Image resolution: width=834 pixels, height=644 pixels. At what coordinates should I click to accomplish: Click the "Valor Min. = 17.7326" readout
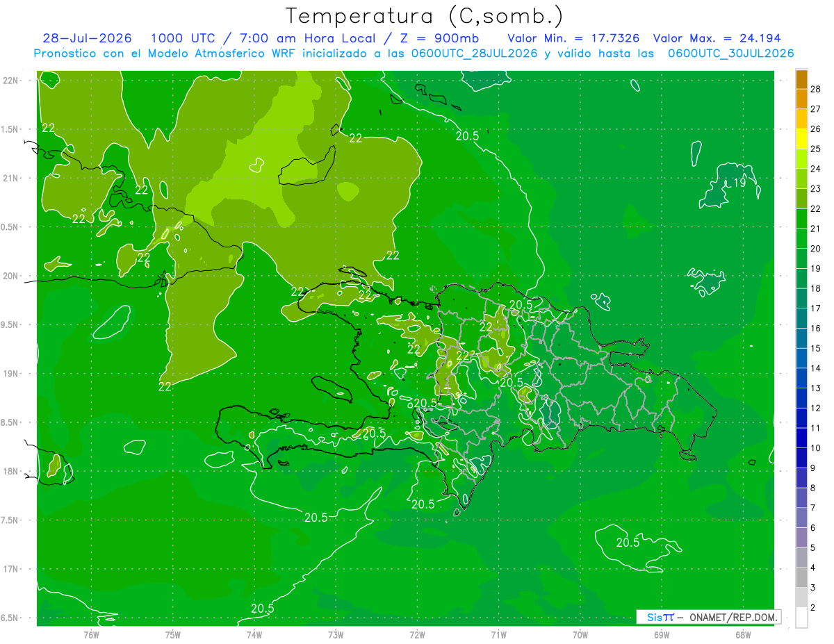[573, 38]
